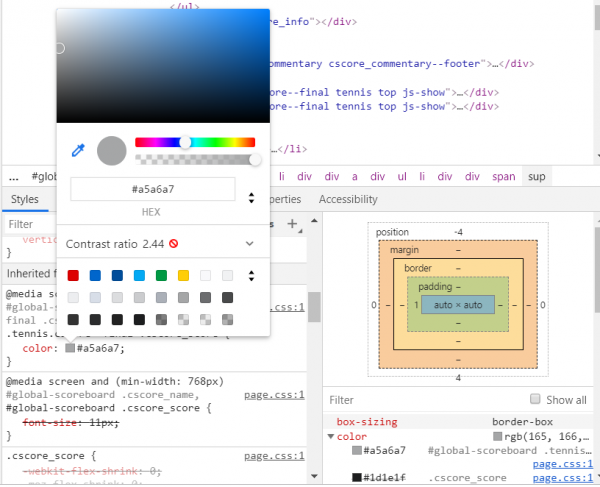Click the color property name in Styles rule
600x487 pixels.
pos(37,349)
